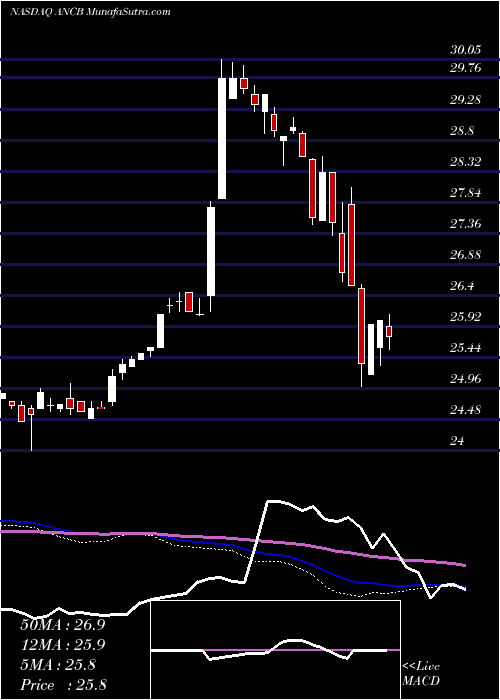
Task: Click the 24 price axis label
Action: point(457,441)
